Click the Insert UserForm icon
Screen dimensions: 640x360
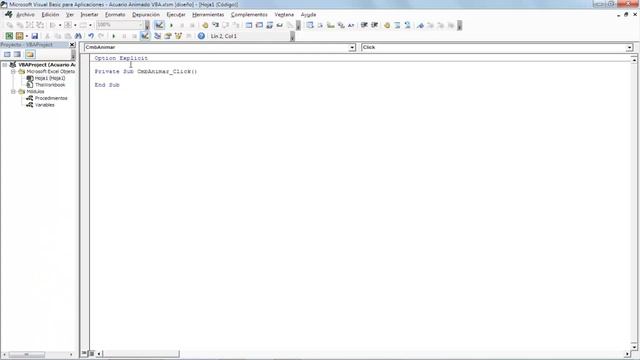pyautogui.click(x=19, y=36)
